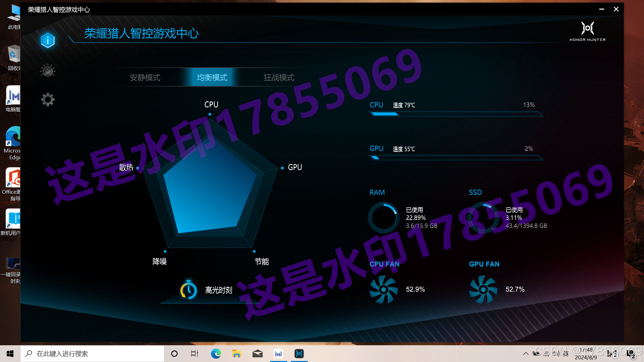Viewport: 644px width, 362px height.
Task: Click the RAM usage ring gauge
Action: click(x=383, y=218)
